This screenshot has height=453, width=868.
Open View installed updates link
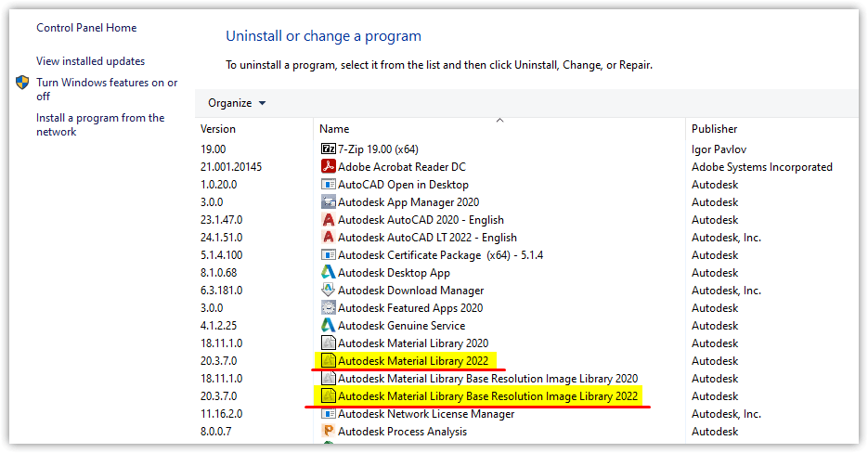pos(91,61)
